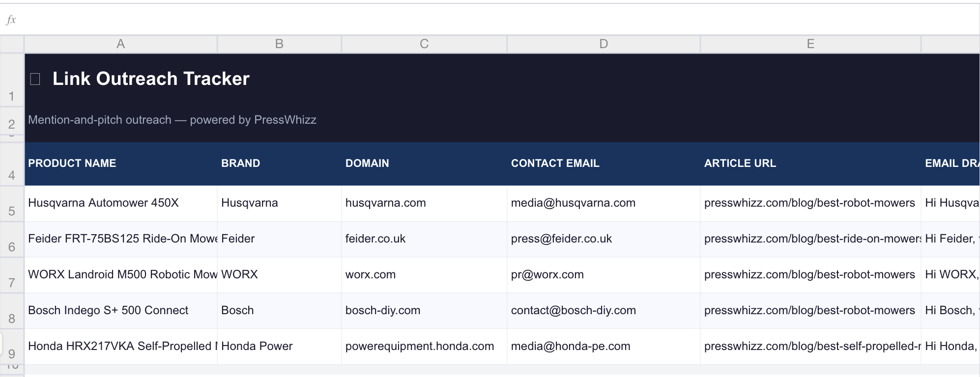Open the media@husqvarna.com email cell
Image resolution: width=980 pixels, height=377 pixels.
pyautogui.click(x=573, y=203)
